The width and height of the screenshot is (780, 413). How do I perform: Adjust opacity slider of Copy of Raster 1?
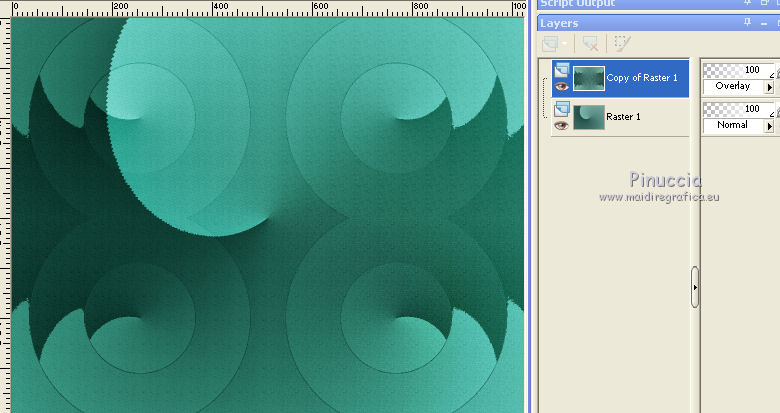click(x=739, y=70)
